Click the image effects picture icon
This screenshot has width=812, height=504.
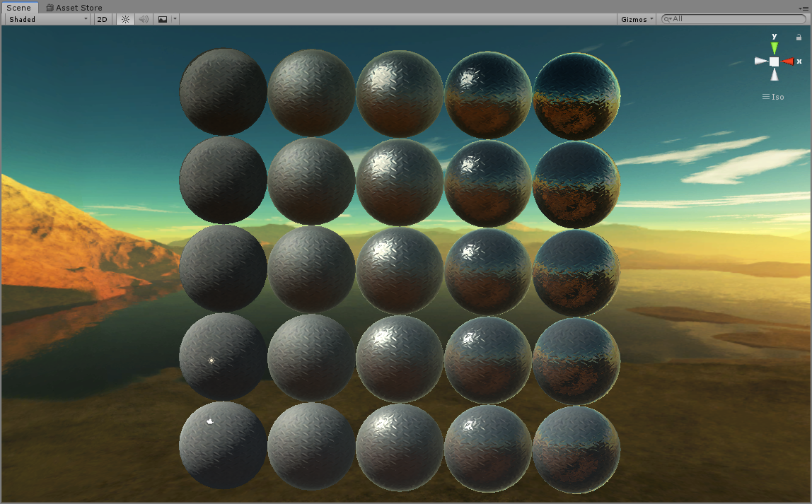163,19
